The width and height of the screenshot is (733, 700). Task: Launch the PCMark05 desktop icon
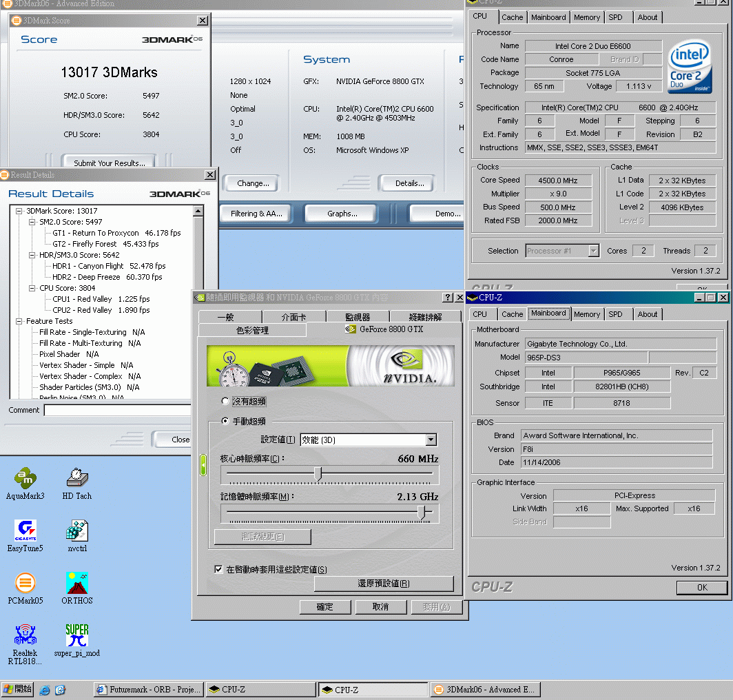(25, 588)
